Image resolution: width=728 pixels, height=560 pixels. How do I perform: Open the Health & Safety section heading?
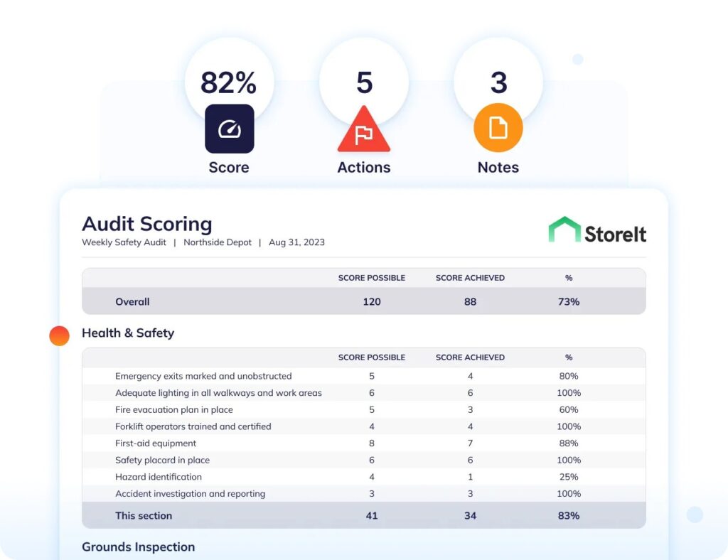(128, 333)
